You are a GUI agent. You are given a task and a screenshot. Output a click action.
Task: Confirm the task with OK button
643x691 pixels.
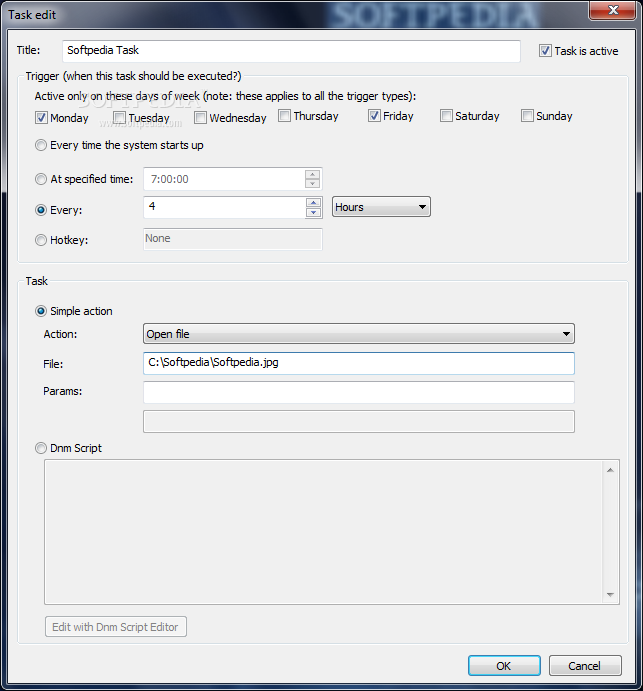504,665
